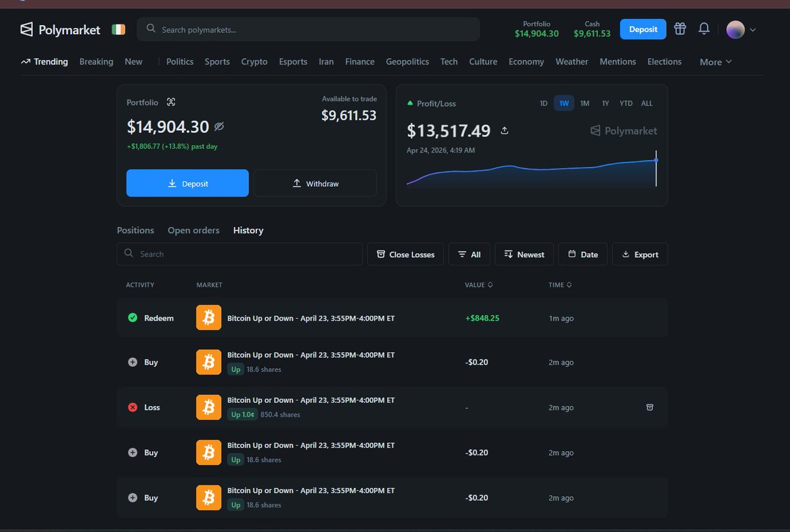The height and width of the screenshot is (532, 790).
Task: Click the archive icon on the Loss row
Action: (x=650, y=407)
